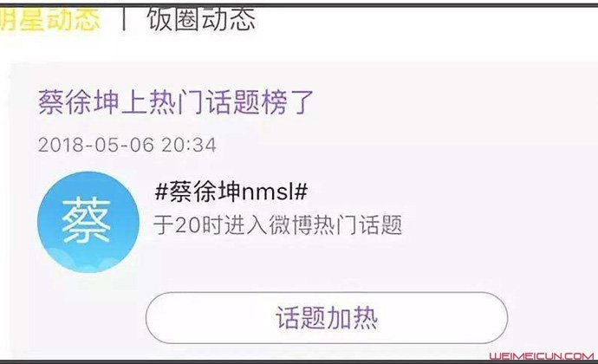Tap the left rounded end of 话题加热 button
The width and height of the screenshot is (598, 364).
162,318
